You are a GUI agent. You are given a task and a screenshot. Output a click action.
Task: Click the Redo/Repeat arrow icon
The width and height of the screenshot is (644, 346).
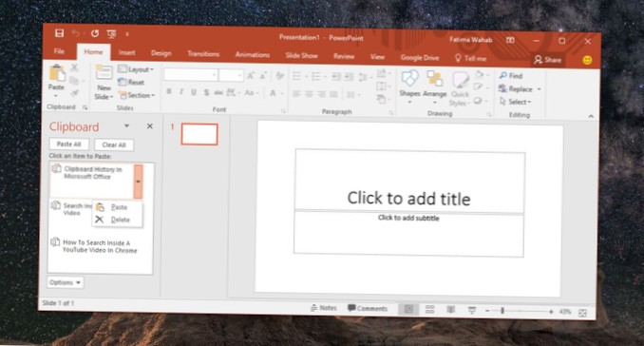point(95,33)
